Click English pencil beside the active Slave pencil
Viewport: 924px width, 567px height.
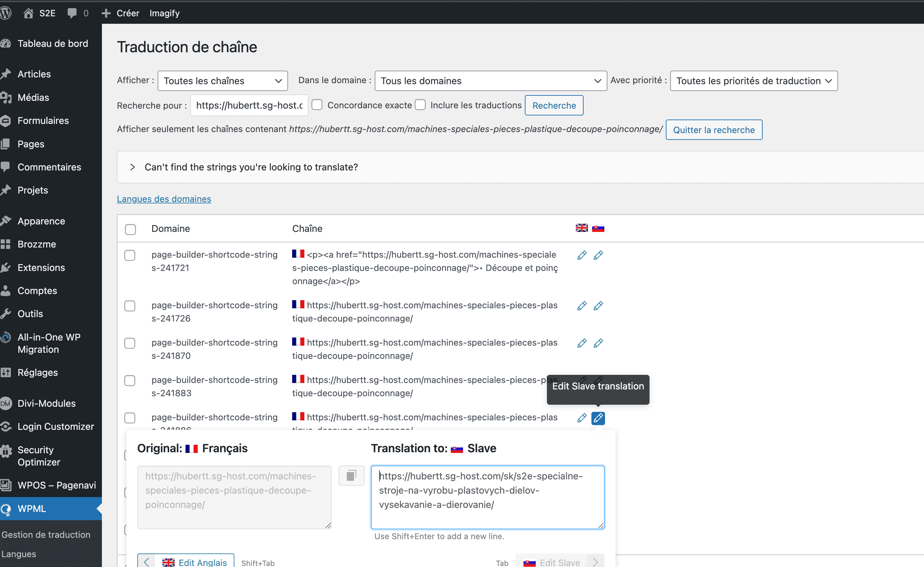582,418
